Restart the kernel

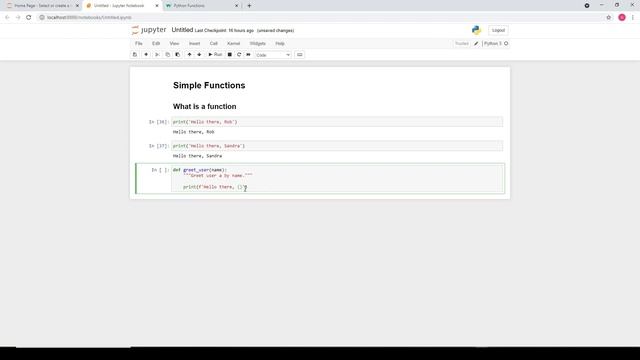coord(239,55)
